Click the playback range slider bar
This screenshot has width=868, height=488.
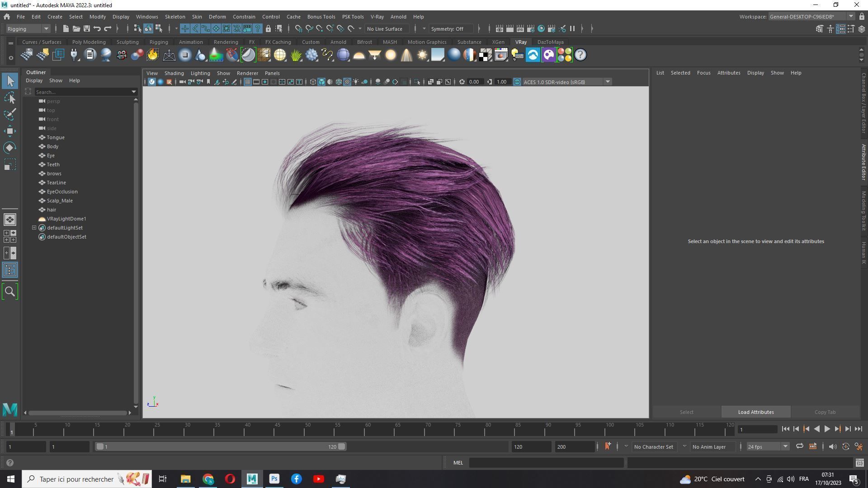[x=221, y=447]
